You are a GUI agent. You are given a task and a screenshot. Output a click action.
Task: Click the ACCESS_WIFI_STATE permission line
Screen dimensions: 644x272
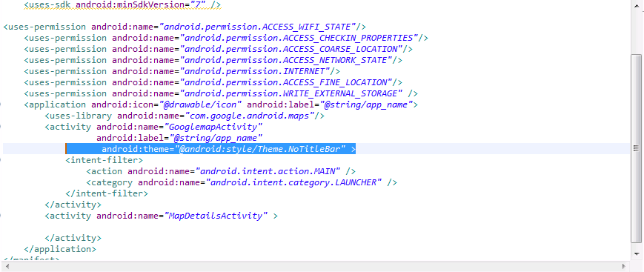[185, 27]
